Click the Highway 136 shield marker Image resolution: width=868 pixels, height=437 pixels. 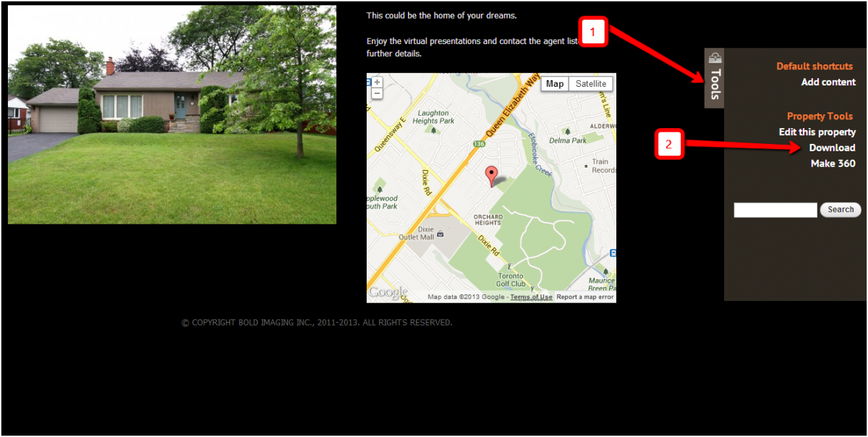tap(478, 143)
